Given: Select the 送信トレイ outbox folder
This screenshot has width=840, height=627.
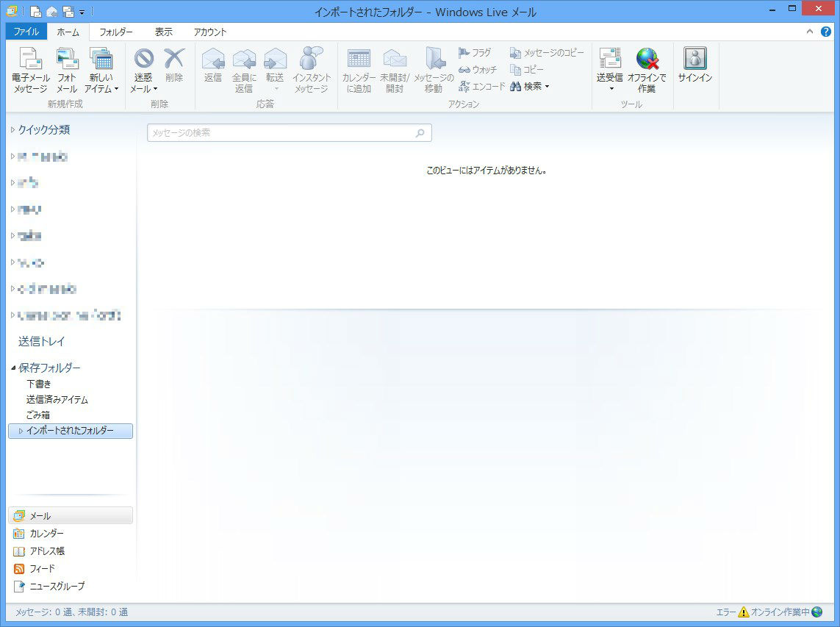Looking at the screenshot, I should pyautogui.click(x=42, y=342).
